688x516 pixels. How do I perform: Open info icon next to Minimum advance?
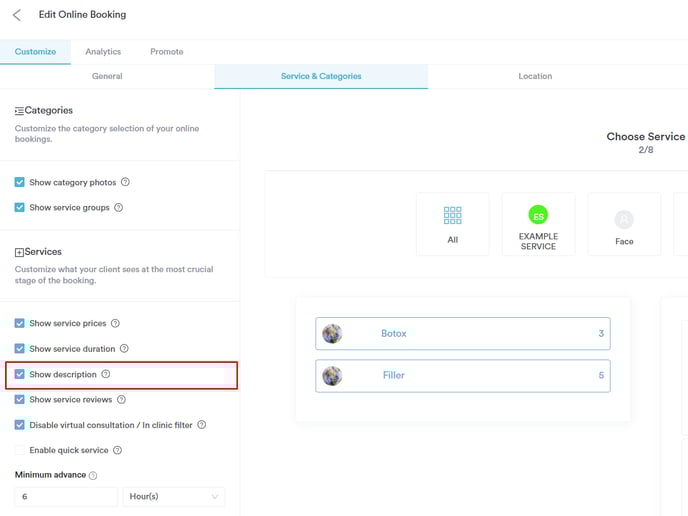(93, 475)
